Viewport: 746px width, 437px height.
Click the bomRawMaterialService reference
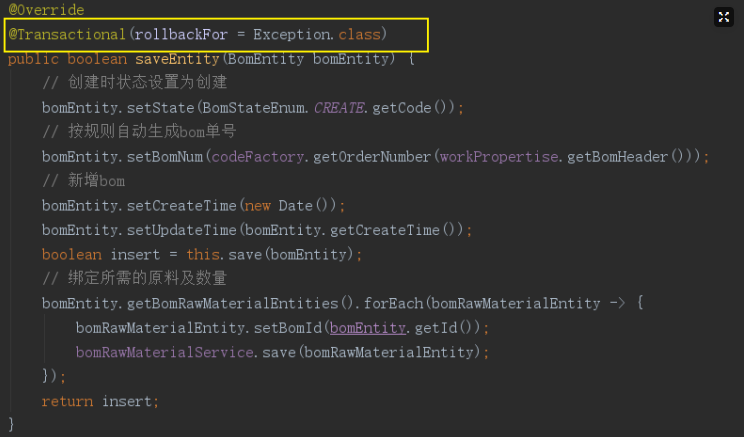166,353
